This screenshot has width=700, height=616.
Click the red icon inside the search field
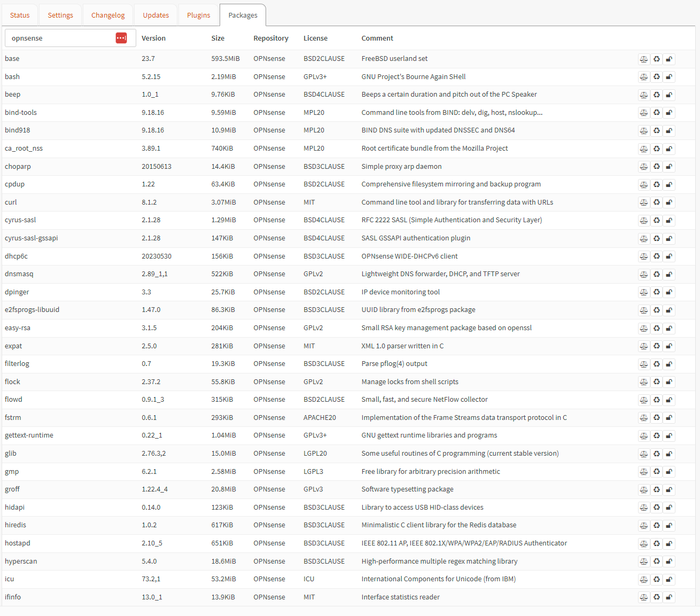121,38
